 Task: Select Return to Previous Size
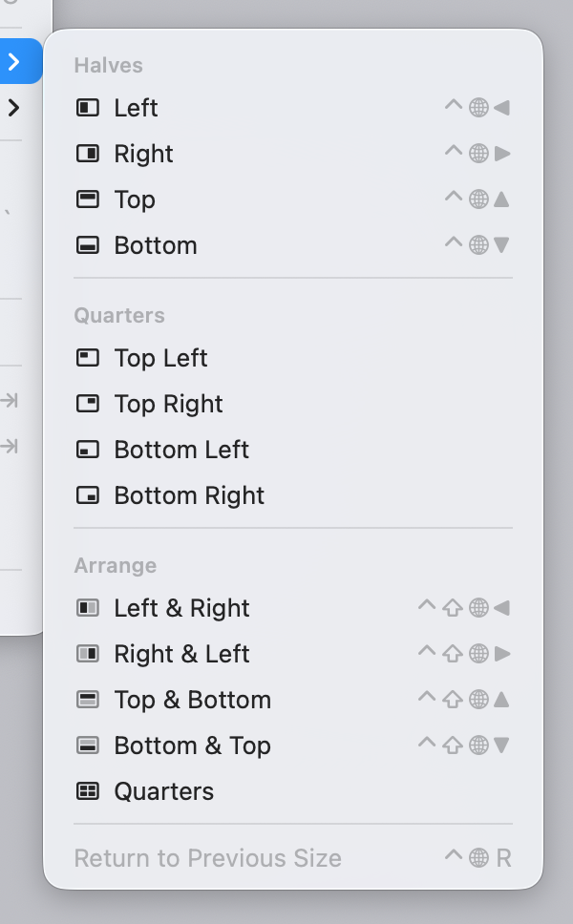tap(207, 858)
